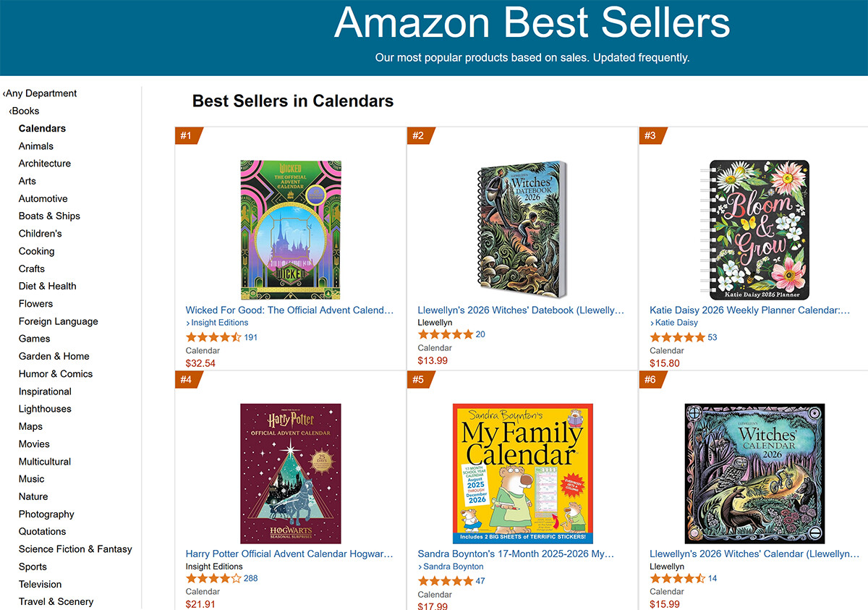Select the Science Fiction & Fantasy category
Viewport: 868px width, 610px height.
[x=75, y=549]
